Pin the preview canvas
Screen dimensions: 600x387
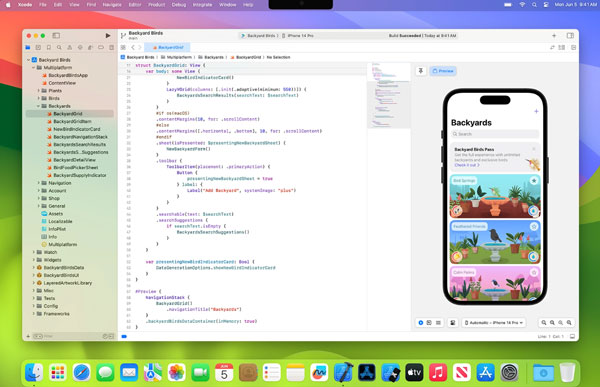[421, 71]
